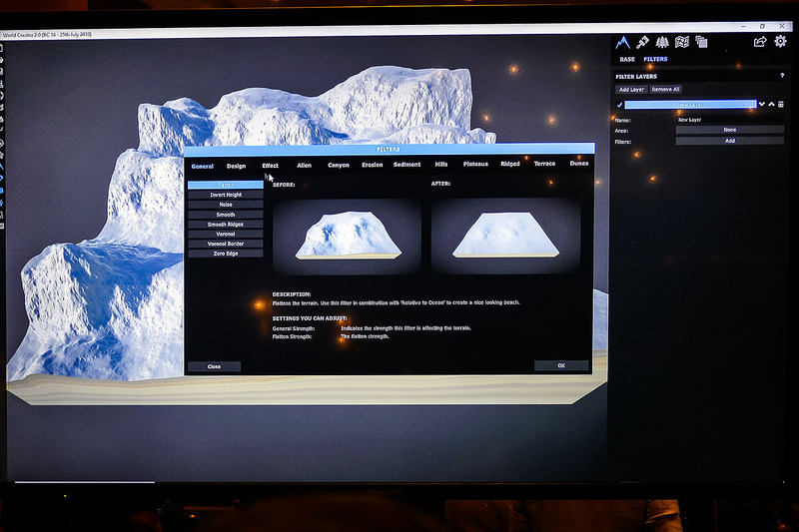Select the Voronoi filter
The image size is (799, 532).
(226, 234)
